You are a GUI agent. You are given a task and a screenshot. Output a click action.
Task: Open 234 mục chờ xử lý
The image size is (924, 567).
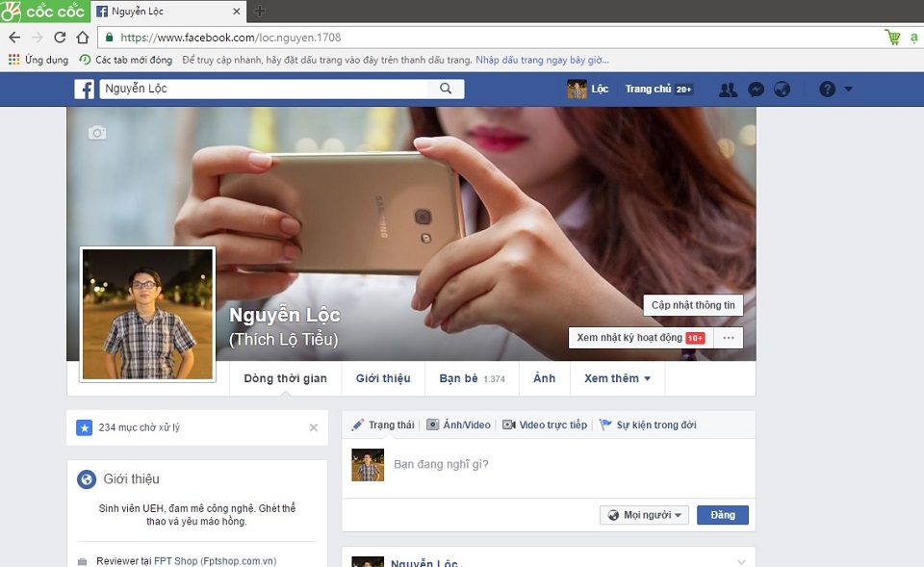[x=139, y=428]
